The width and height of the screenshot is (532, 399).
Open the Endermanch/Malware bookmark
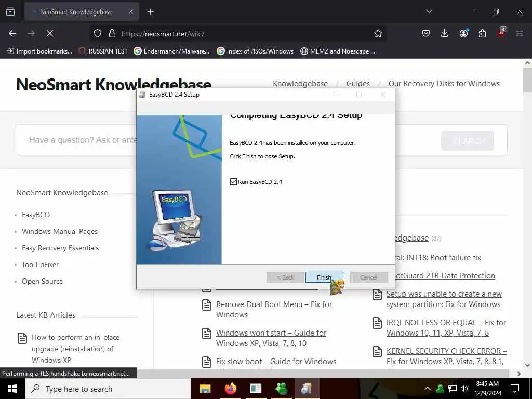[171, 51]
